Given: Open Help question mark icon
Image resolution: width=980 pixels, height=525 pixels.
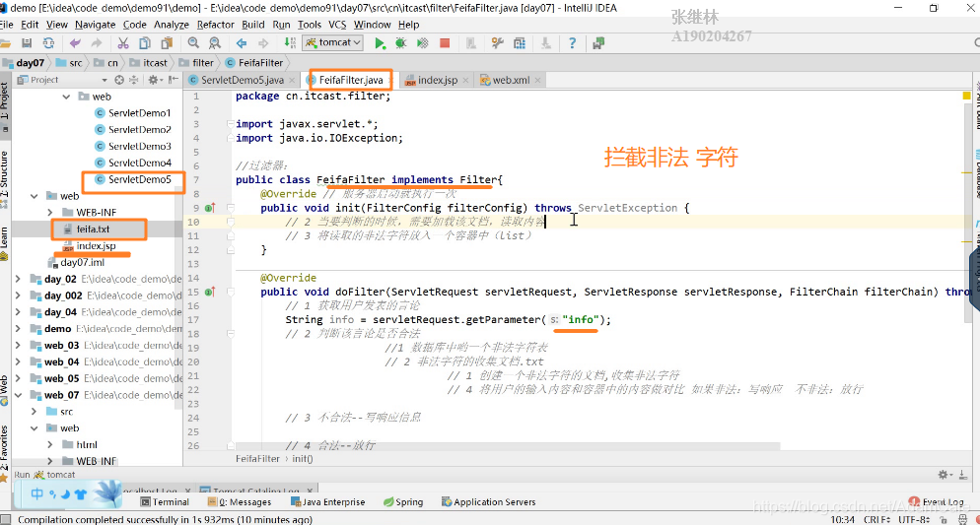Looking at the screenshot, I should coord(572,43).
